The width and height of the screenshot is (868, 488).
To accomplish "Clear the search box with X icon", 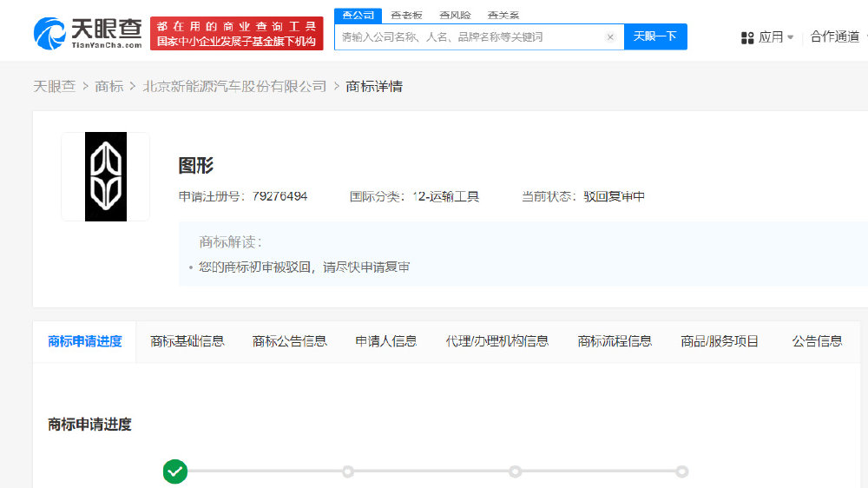I will 610,37.
